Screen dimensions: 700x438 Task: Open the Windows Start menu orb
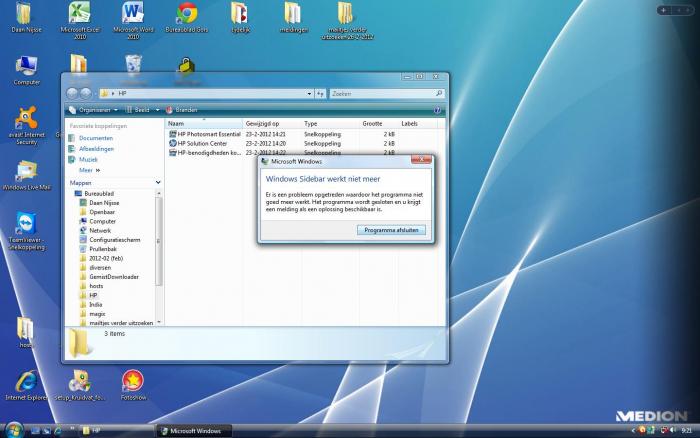pyautogui.click(x=14, y=430)
